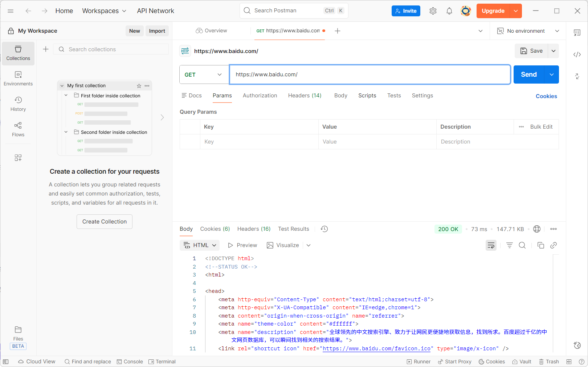Toggle two-pane layout icon in status bar

[x=569, y=362]
